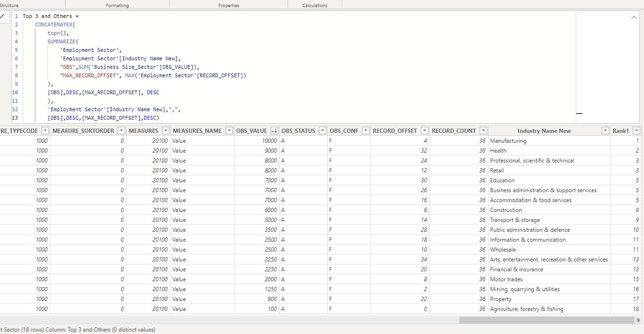Select the Transport & storage cell
This screenshot has height=334, width=644.
pyautogui.click(x=549, y=220)
